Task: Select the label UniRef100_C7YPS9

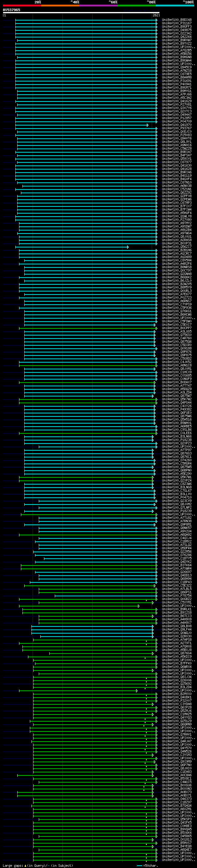Action: (177, 305)
